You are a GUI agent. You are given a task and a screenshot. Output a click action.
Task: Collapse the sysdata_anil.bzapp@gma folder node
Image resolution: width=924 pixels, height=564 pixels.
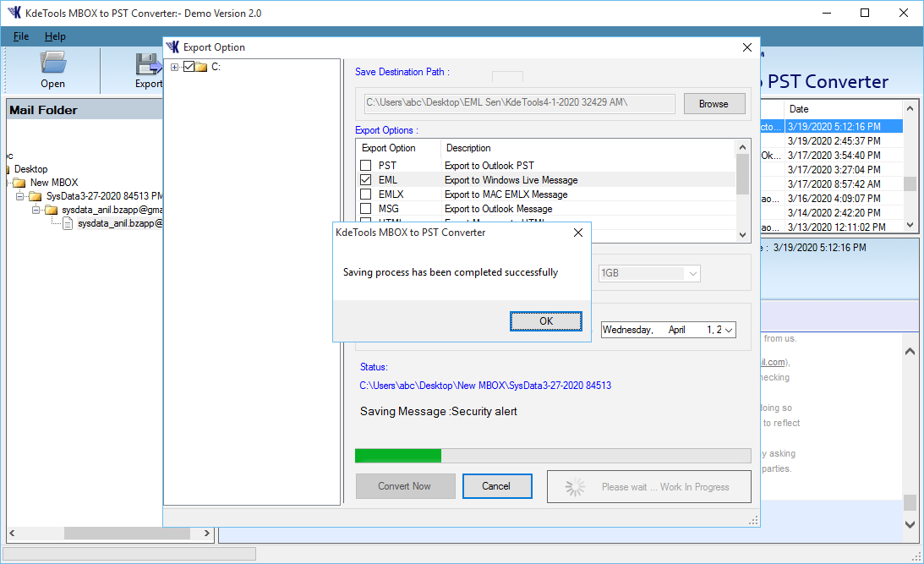(36, 210)
